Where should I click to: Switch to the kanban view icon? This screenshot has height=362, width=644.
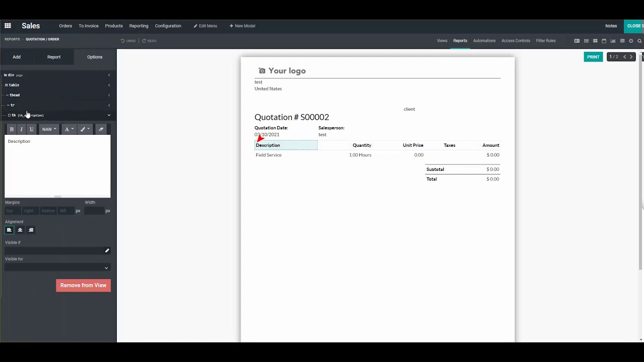(595, 41)
